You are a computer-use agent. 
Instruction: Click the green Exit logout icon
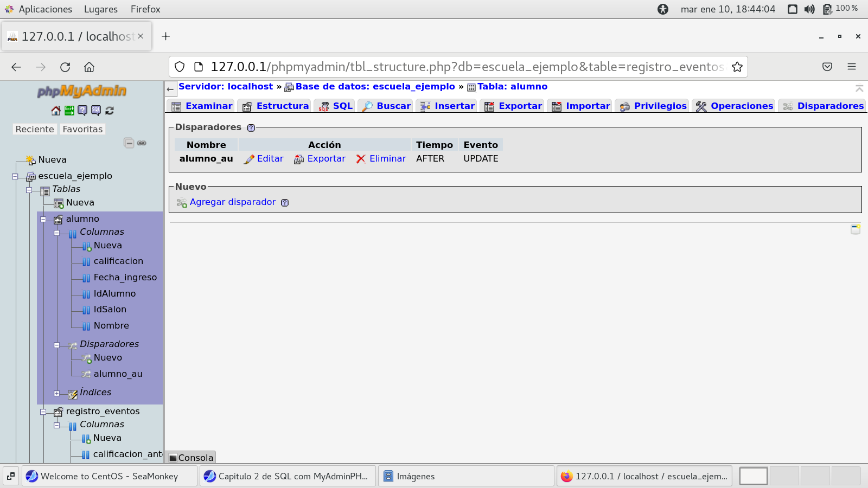coord(69,111)
